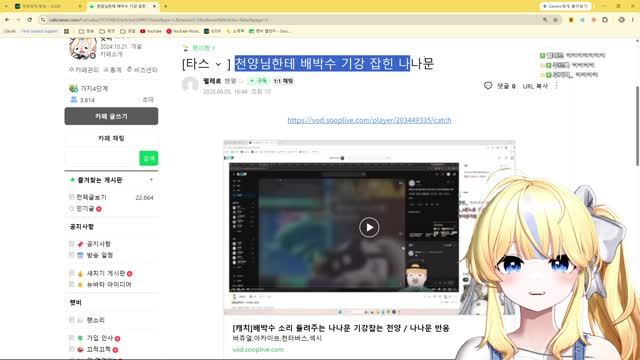The width and height of the screenshot is (640, 360).
Task: Play the embedded SOOP video
Action: (x=369, y=227)
